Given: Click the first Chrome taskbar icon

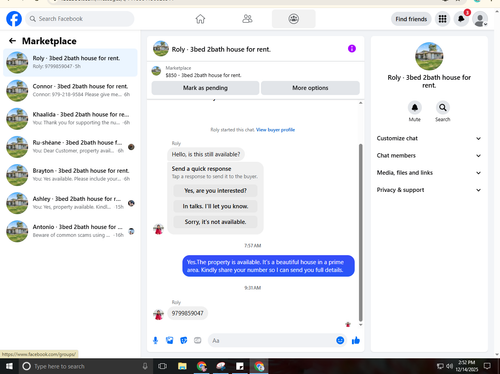Looking at the screenshot, I should click(202, 366).
